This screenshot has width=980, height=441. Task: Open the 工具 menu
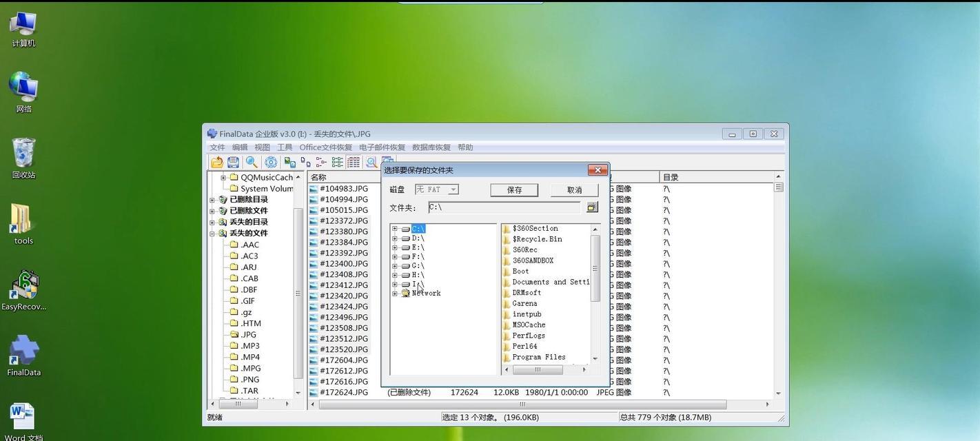point(285,147)
